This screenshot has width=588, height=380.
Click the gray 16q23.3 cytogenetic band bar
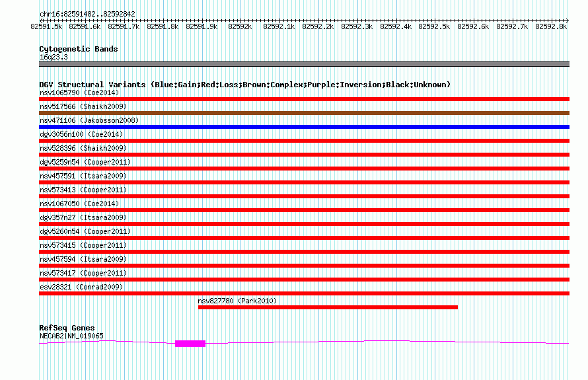(304, 64)
